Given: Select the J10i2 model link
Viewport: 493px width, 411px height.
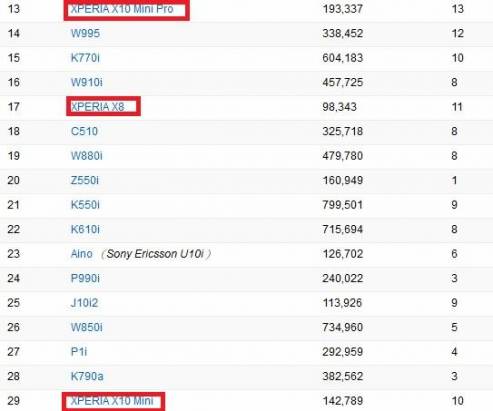Looking at the screenshot, I should 84,303.
